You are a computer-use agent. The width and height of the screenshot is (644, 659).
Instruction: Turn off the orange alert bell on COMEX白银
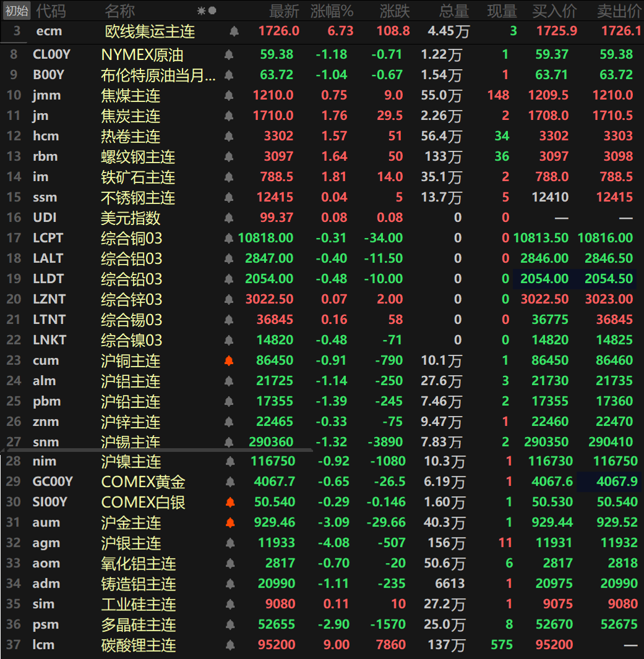click(228, 502)
